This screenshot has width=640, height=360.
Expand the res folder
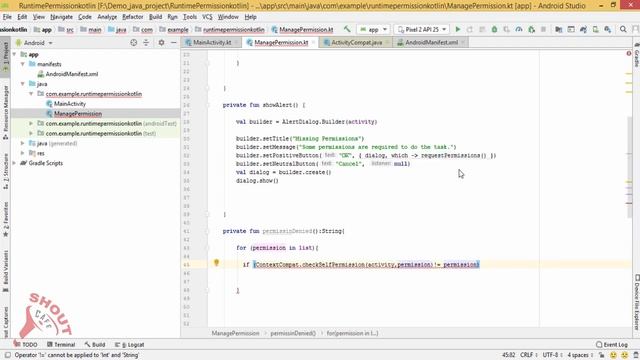(x=23, y=153)
